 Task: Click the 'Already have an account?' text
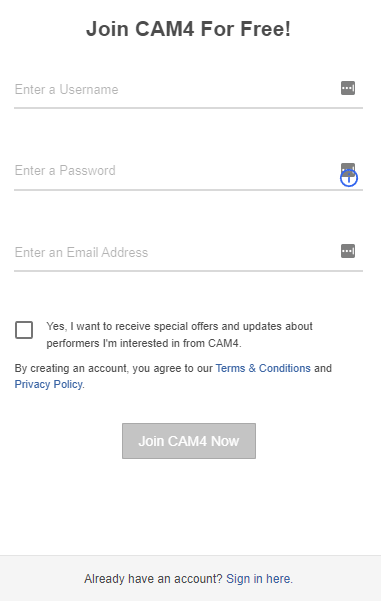pos(153,579)
